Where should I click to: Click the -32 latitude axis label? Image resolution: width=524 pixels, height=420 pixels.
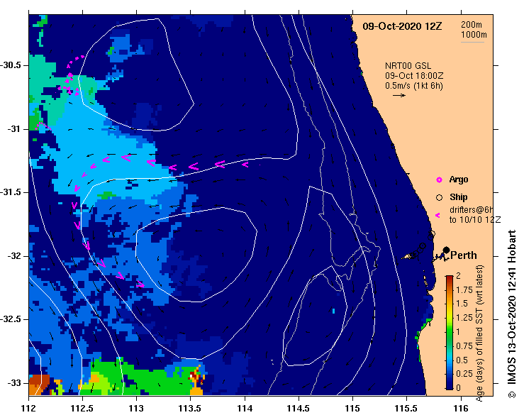(15, 256)
